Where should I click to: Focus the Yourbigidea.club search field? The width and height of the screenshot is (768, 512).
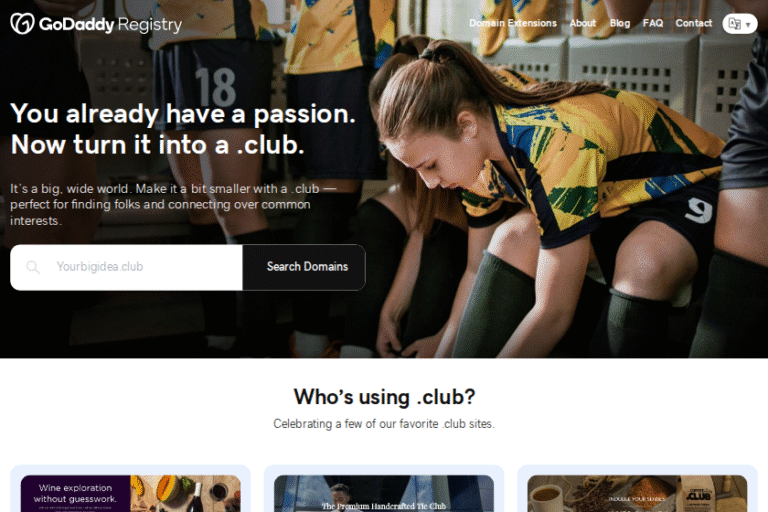(x=126, y=267)
